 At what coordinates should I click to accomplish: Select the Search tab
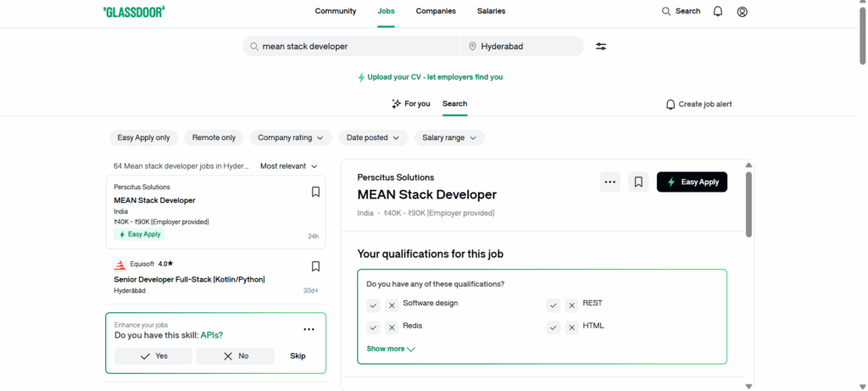[x=454, y=103]
